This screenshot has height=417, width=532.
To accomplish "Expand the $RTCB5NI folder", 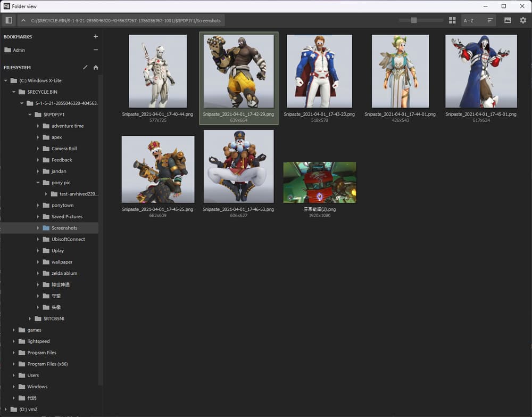I will pyautogui.click(x=30, y=318).
